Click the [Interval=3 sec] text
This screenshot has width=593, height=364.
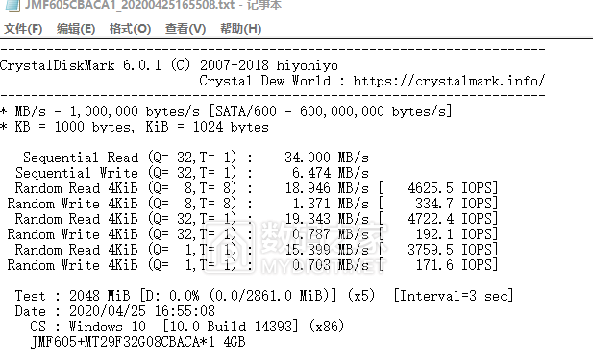pos(453,296)
